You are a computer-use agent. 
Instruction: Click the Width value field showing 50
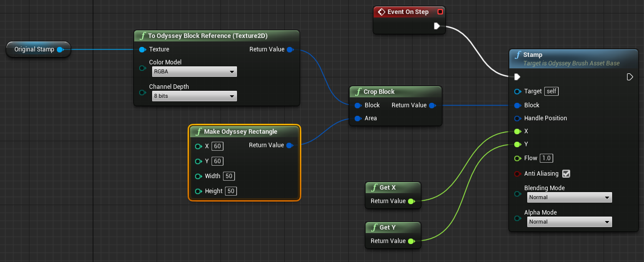(229, 176)
